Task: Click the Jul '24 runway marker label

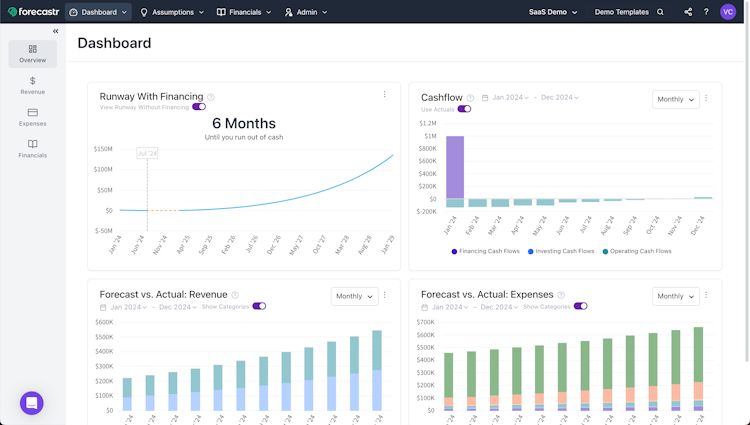Action: point(147,153)
